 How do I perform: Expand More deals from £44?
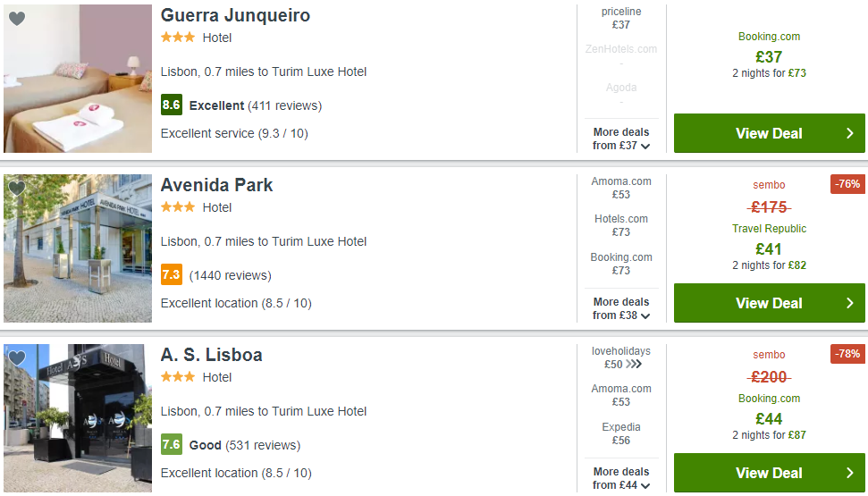click(621, 478)
